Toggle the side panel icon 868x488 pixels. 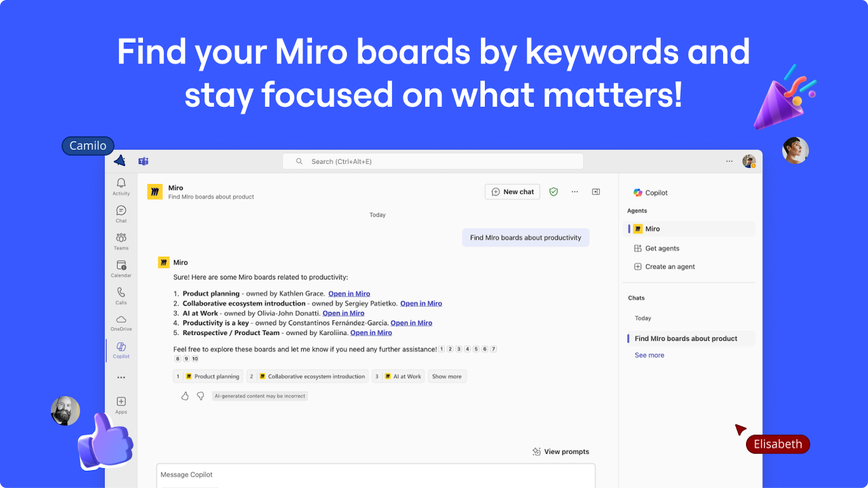pos(596,192)
